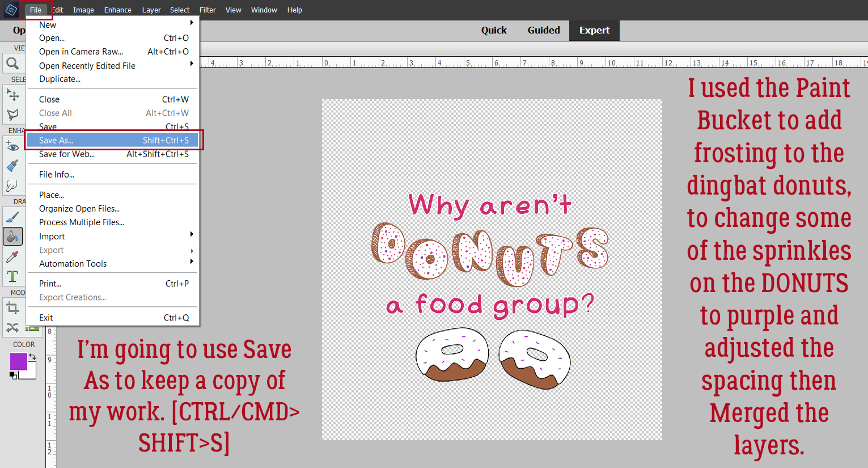Image resolution: width=868 pixels, height=468 pixels.
Task: Open the Layer menu
Action: (151, 10)
